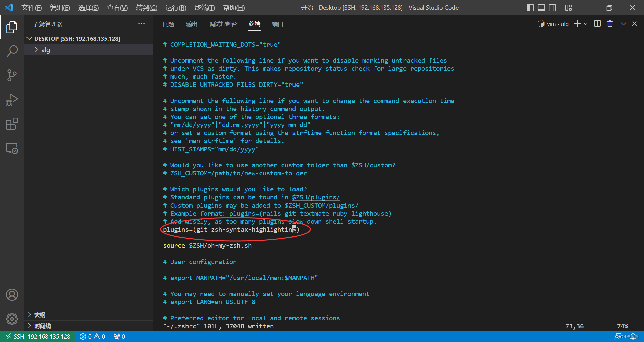The height and width of the screenshot is (342, 644).
Task: Minimize the VS Code window
Action: point(586,8)
